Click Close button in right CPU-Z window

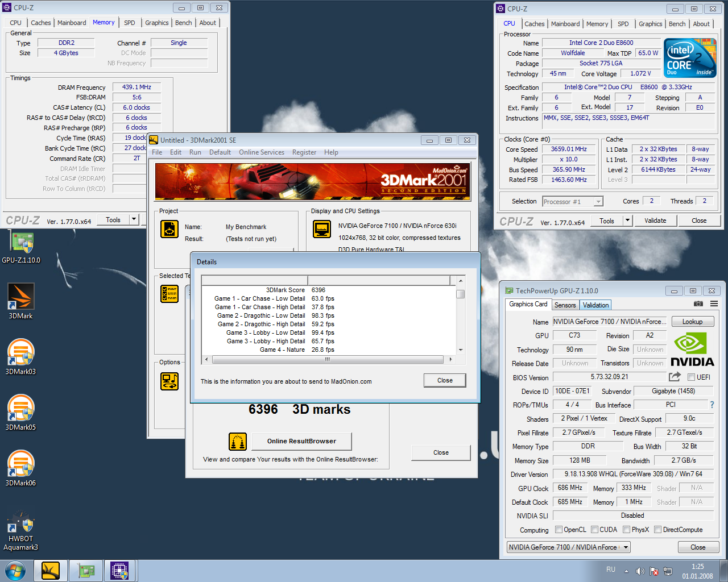click(699, 221)
